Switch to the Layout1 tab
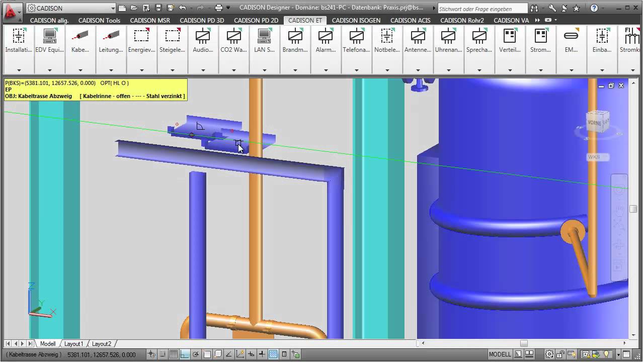Image resolution: width=644 pixels, height=362 pixels. [x=73, y=344]
